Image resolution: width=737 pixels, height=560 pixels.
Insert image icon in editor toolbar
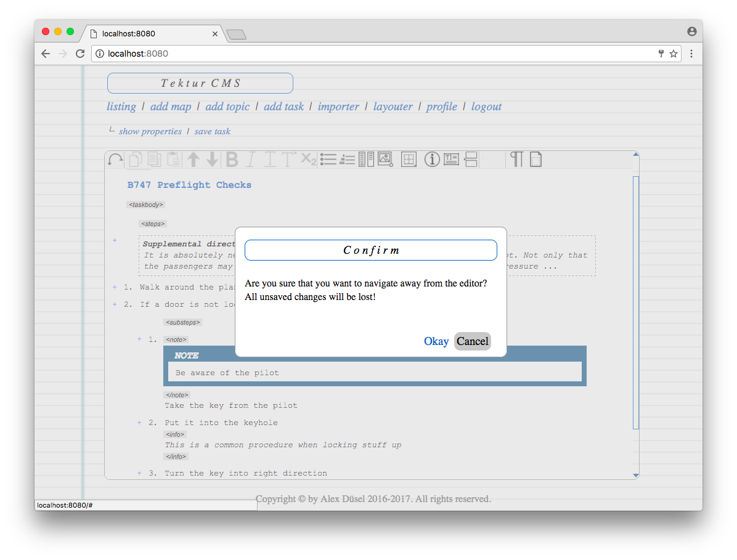click(x=385, y=160)
